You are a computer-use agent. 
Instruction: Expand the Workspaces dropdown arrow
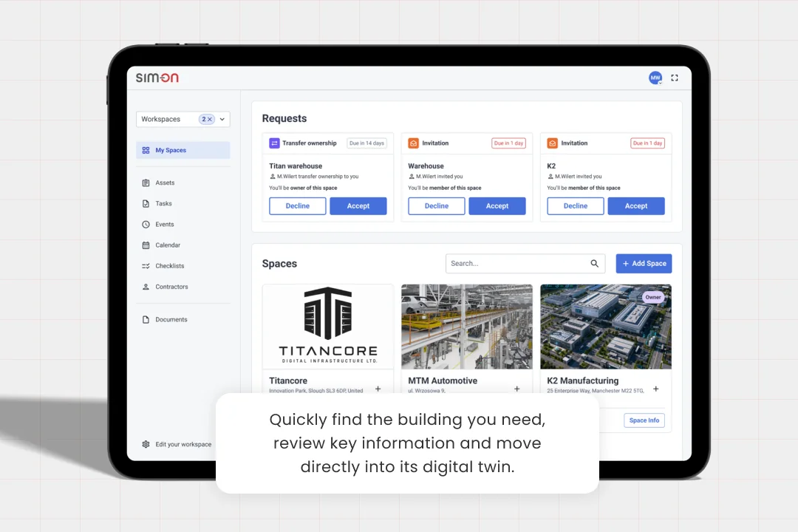coord(222,119)
